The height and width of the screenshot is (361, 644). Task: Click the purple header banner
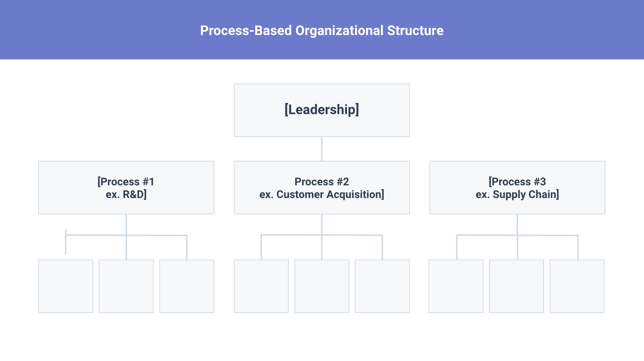tap(112, 30)
